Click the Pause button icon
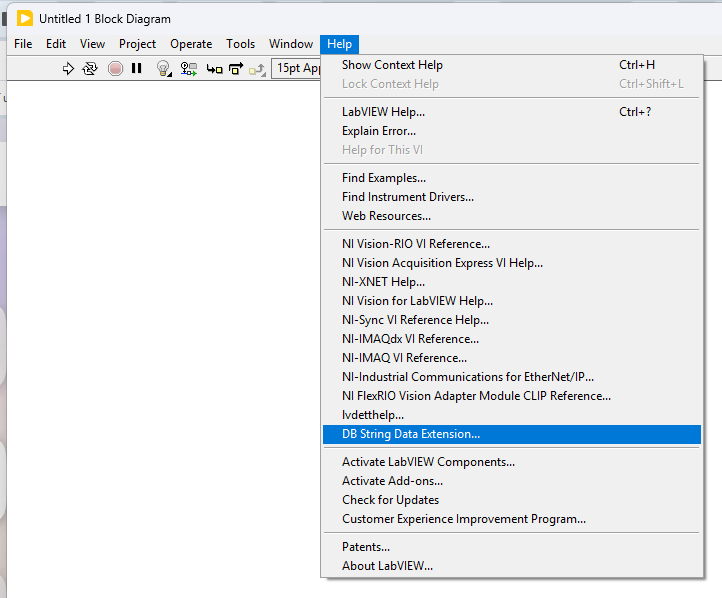722x598 pixels. [x=136, y=69]
